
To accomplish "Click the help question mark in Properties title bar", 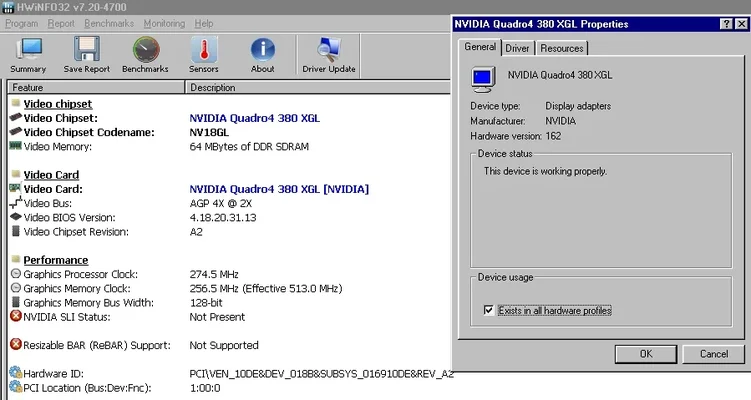I will pos(727,24).
